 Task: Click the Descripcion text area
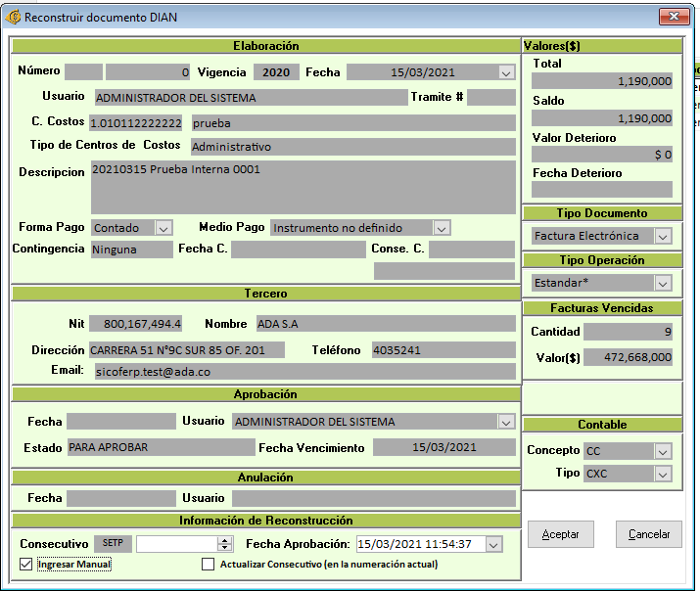pos(303,187)
